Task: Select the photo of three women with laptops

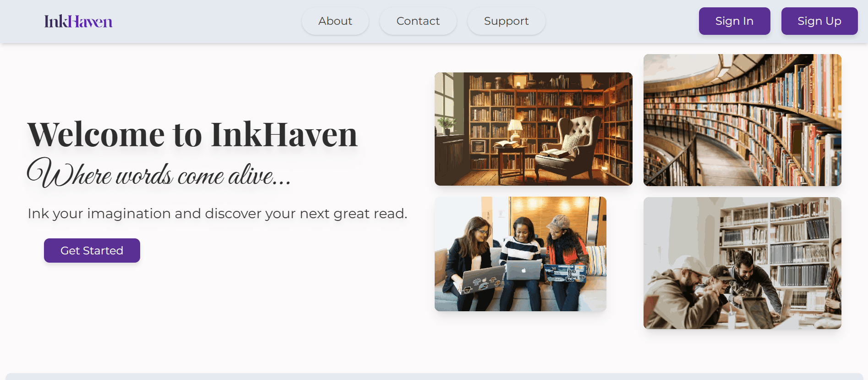Action: click(520, 254)
